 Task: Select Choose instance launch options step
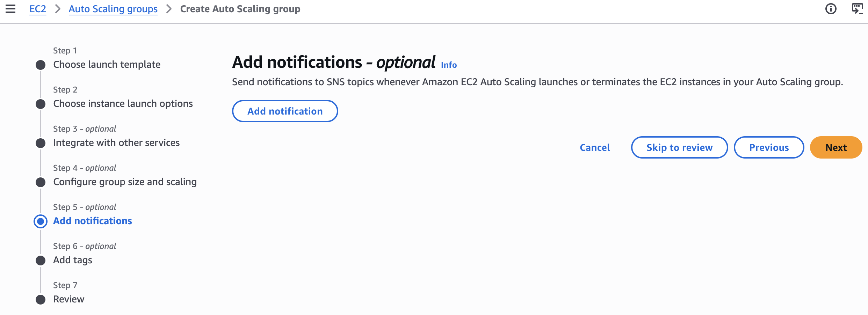[123, 104]
